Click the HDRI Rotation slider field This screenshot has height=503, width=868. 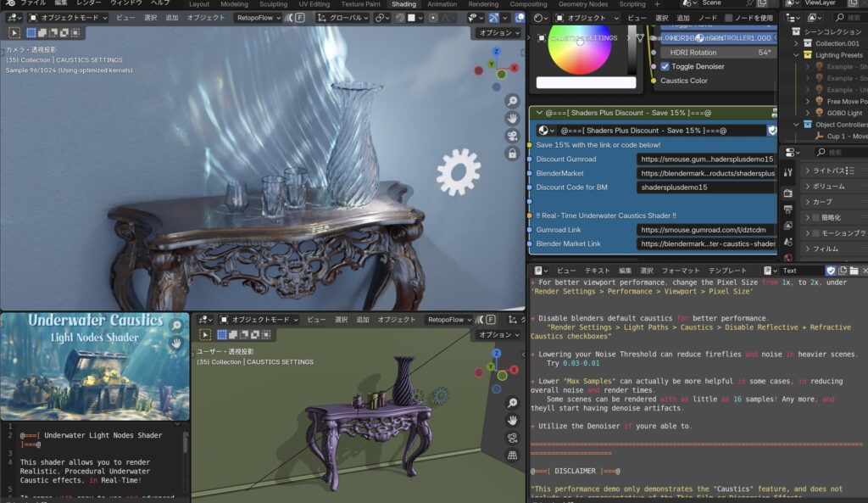click(719, 52)
